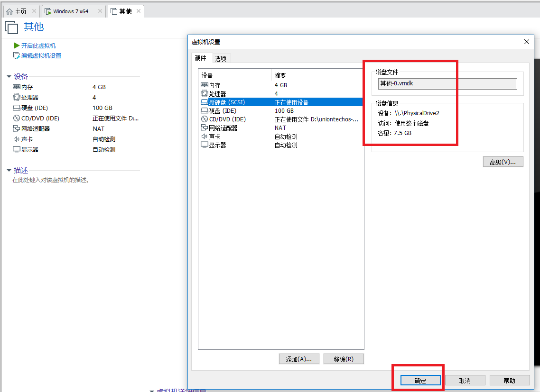Click the 声卡 speaker icon

[x=16, y=139]
